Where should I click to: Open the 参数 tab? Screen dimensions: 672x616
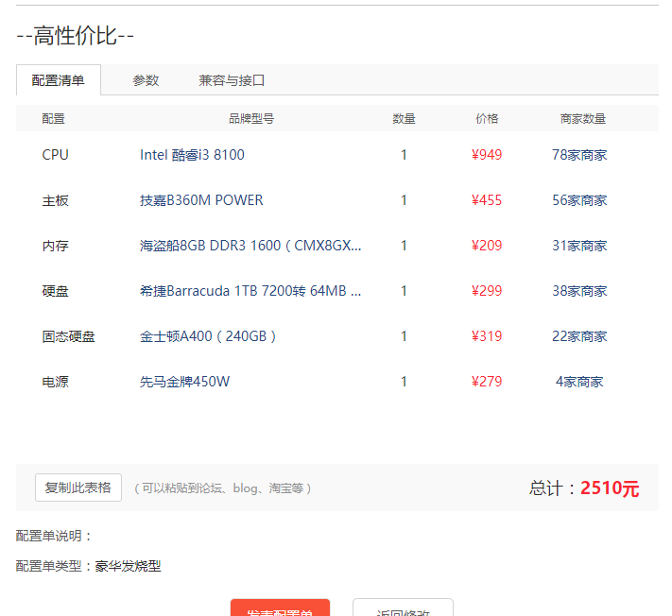(146, 80)
